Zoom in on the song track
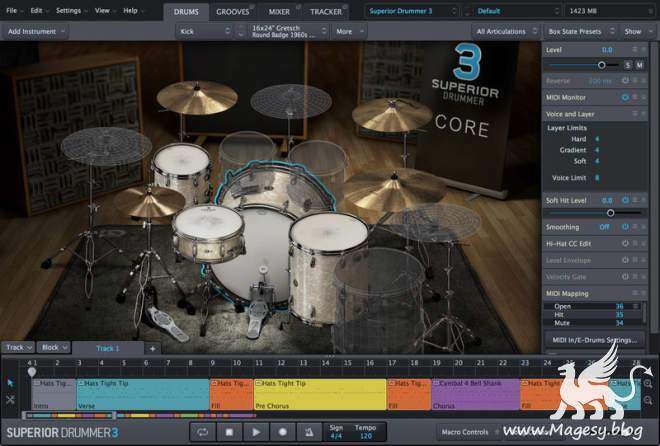The image size is (660, 446). (648, 383)
